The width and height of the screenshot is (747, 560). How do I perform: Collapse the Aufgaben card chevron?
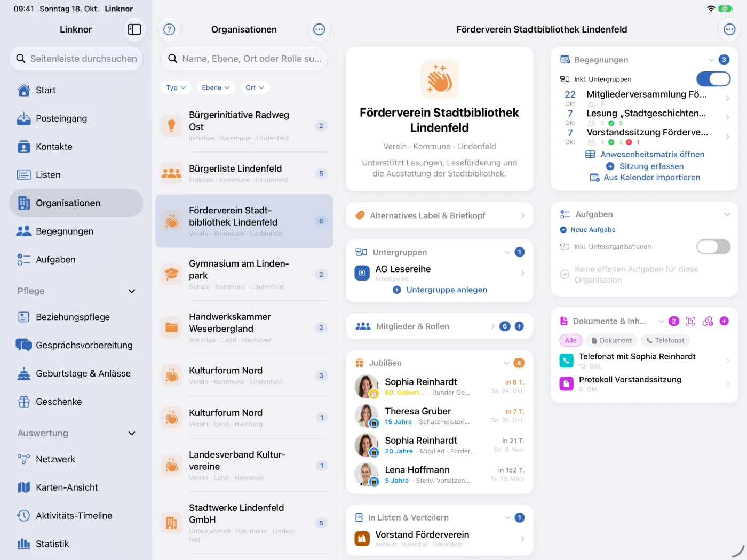(727, 214)
